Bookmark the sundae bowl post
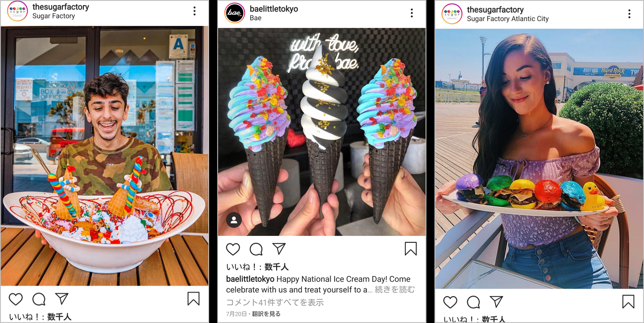 [x=194, y=299]
